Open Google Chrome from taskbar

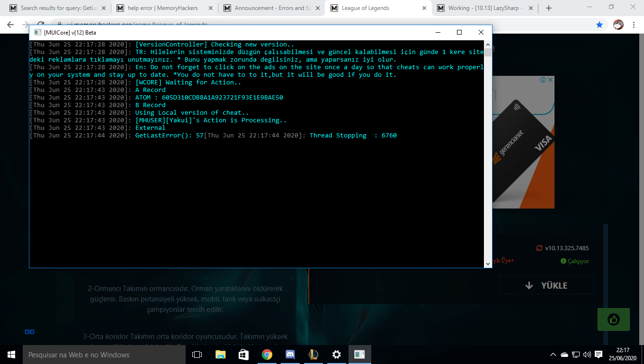tap(267, 355)
